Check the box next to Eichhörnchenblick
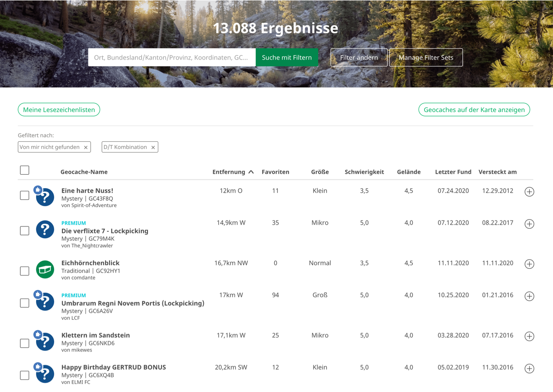This screenshot has height=392, width=553. point(25,271)
